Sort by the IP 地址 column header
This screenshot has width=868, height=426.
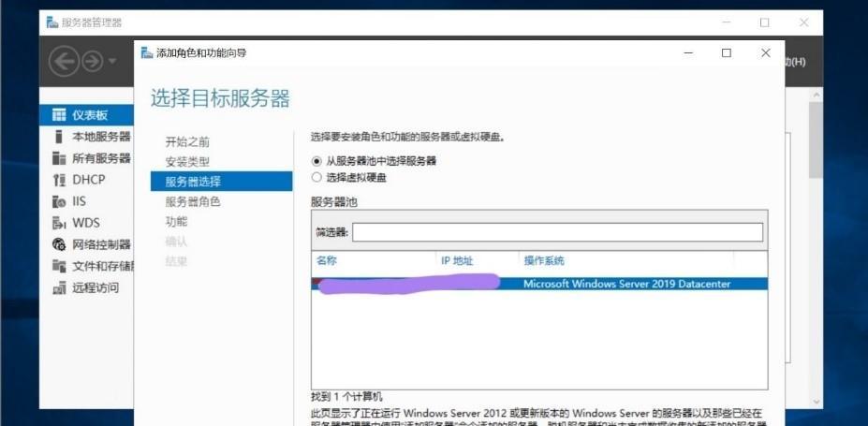point(457,260)
